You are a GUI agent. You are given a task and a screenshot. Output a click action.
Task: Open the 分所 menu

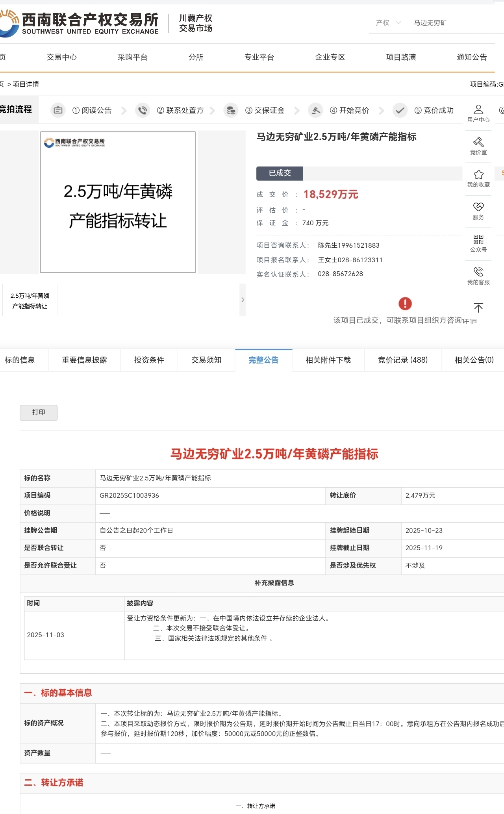[x=196, y=57]
